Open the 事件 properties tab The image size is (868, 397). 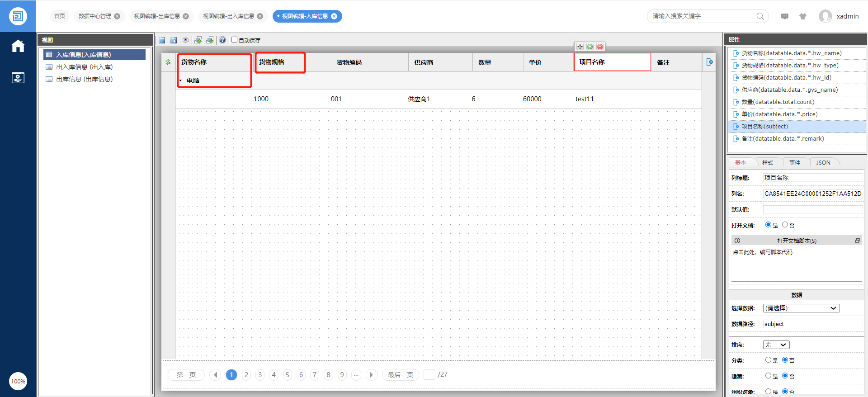pos(795,163)
